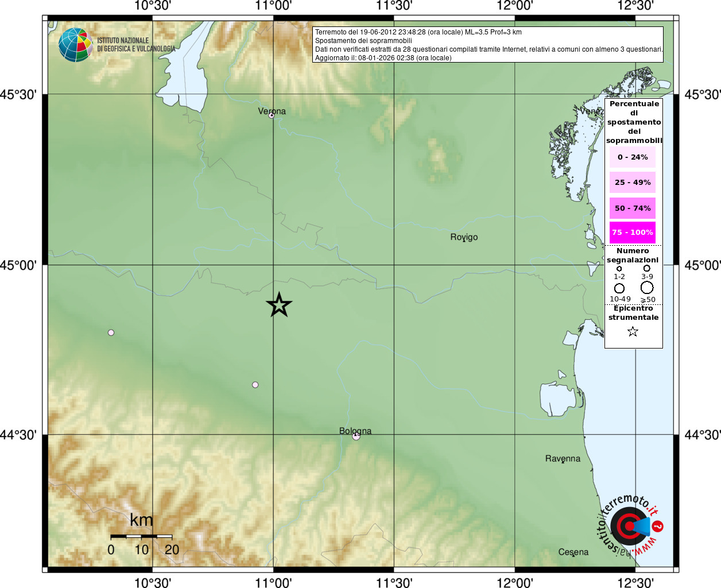Click the left 45°00' latitude label

pos(19,265)
